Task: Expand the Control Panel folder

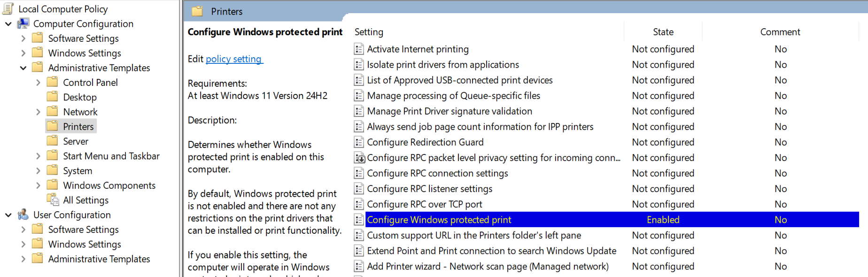Action: click(x=38, y=83)
